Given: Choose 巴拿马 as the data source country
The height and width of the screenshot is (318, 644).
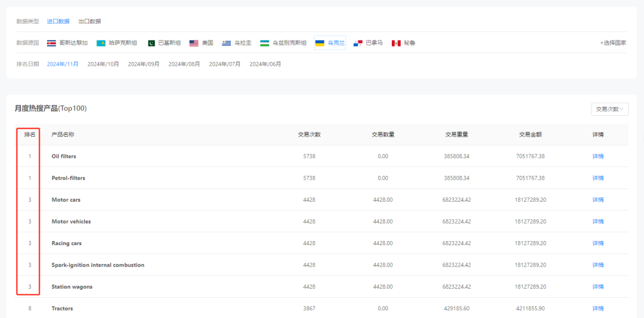Looking at the screenshot, I should pyautogui.click(x=374, y=43).
